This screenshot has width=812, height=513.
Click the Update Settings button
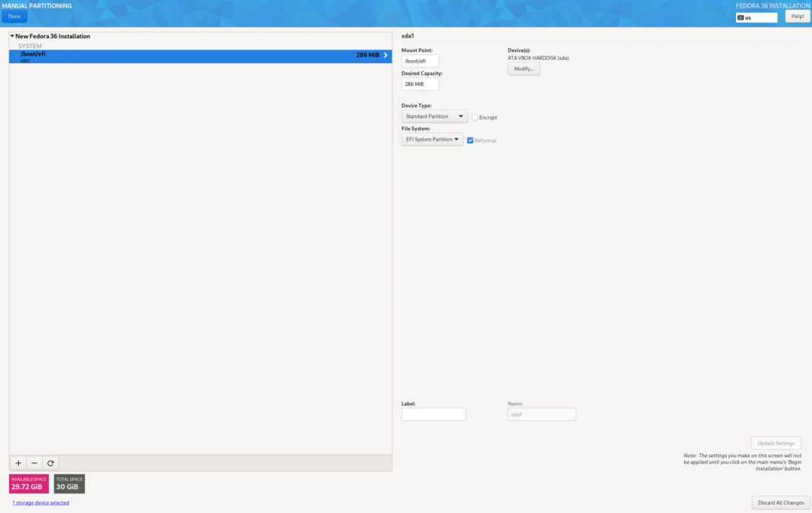pos(776,443)
